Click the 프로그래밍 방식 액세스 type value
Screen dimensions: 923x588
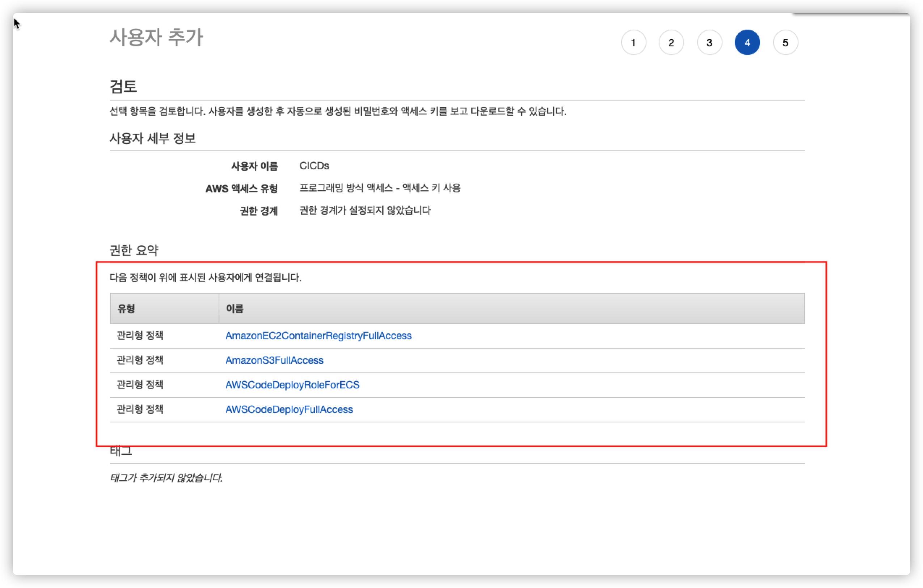pyautogui.click(x=379, y=188)
